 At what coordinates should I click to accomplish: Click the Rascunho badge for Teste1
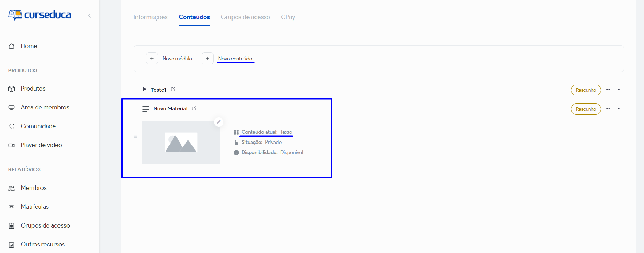pos(586,90)
